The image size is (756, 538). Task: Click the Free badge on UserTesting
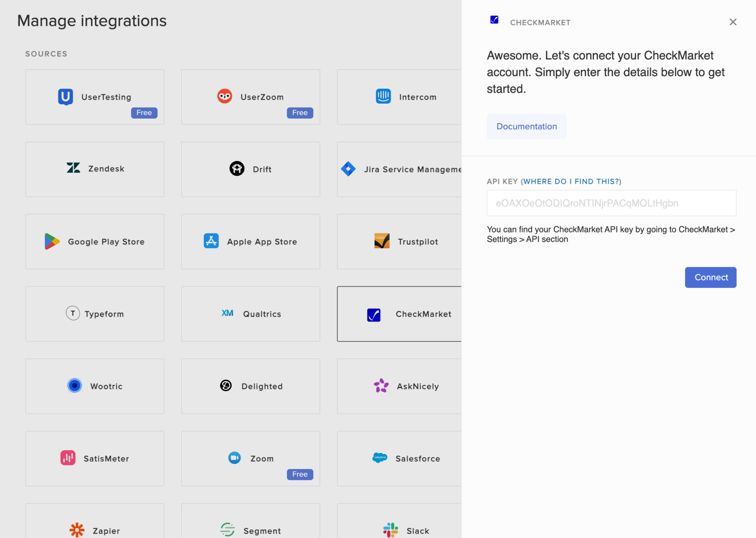(144, 113)
